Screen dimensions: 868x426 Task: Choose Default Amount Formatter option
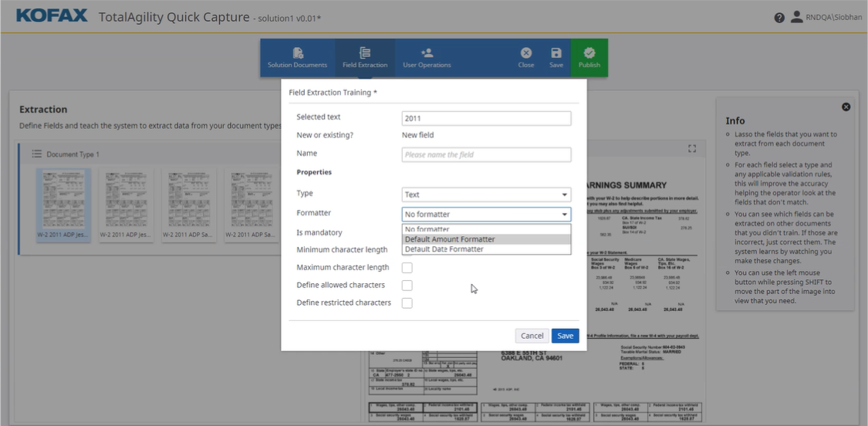click(x=450, y=239)
